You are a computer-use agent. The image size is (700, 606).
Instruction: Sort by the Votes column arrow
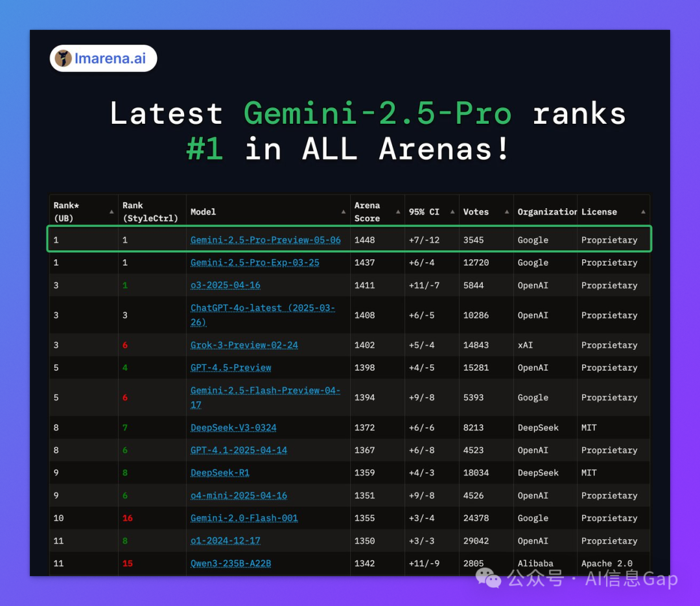point(507,212)
